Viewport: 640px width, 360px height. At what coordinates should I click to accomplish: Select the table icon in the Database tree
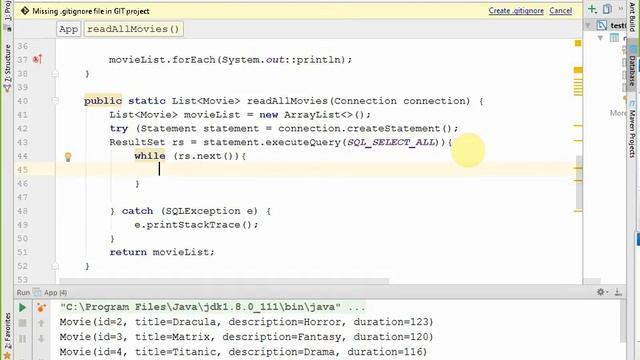coord(614,38)
